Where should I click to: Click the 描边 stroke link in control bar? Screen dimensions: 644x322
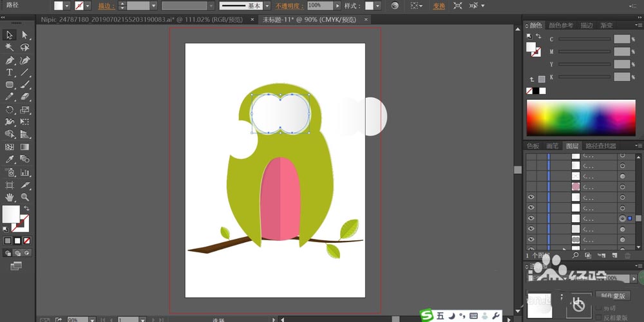pyautogui.click(x=106, y=6)
